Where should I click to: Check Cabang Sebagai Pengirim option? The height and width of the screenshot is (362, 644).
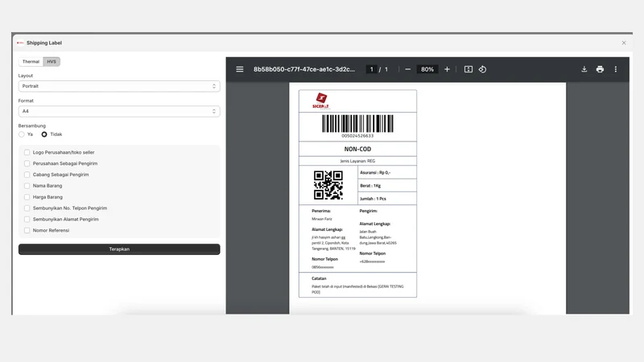(x=27, y=175)
